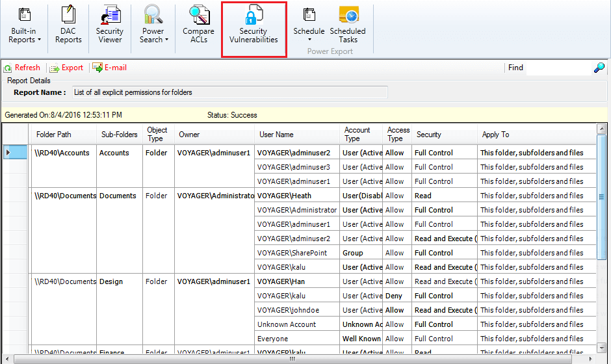Click the Refresh icon
611x364 pixels.
click(x=8, y=69)
